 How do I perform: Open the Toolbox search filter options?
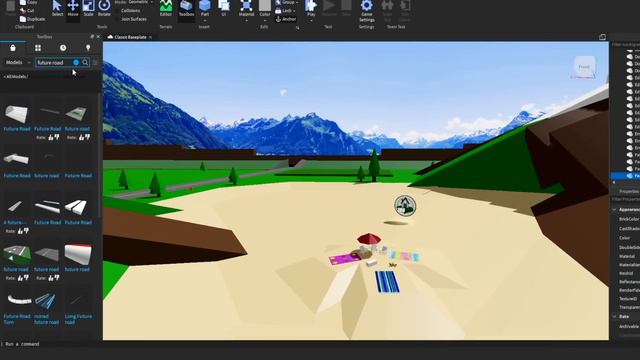tap(95, 62)
